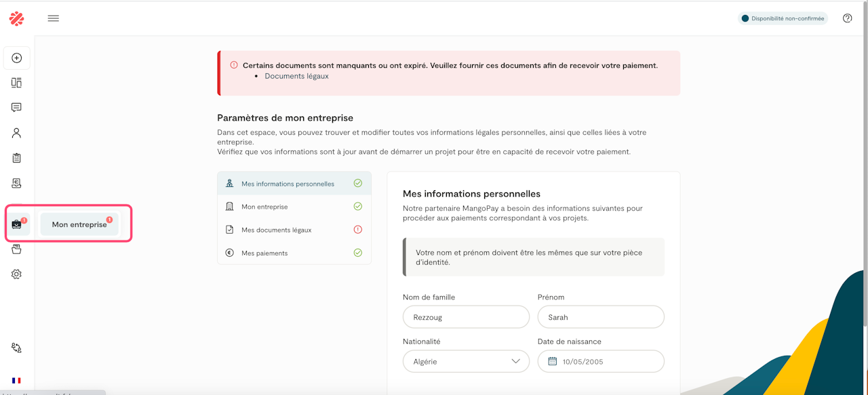
Task: Click the plus icon in the sidebar
Action: [x=17, y=58]
